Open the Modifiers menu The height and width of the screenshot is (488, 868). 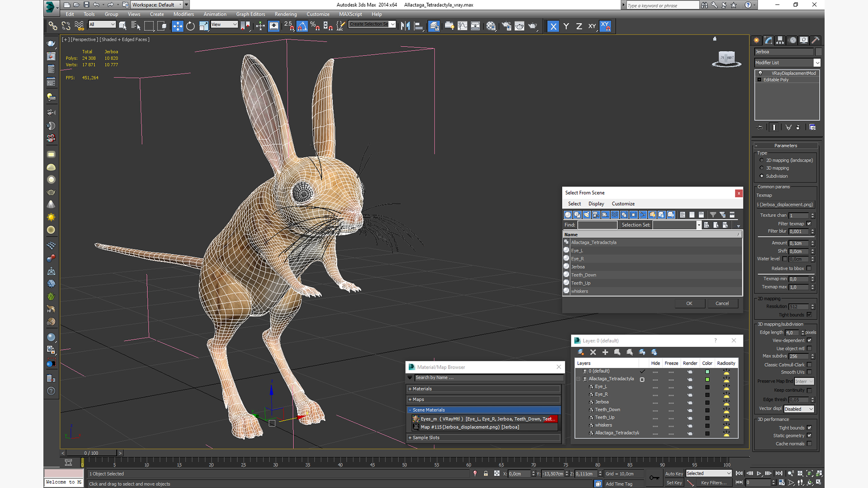(184, 14)
